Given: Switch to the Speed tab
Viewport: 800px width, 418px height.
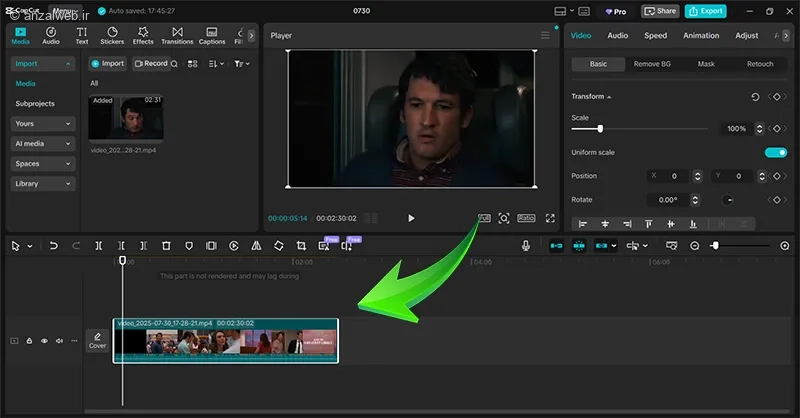Looking at the screenshot, I should (x=655, y=35).
